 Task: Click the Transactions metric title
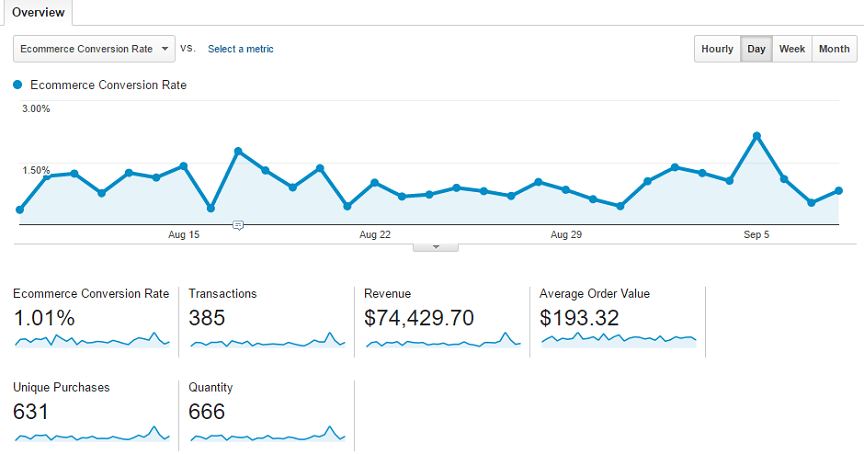(x=223, y=294)
